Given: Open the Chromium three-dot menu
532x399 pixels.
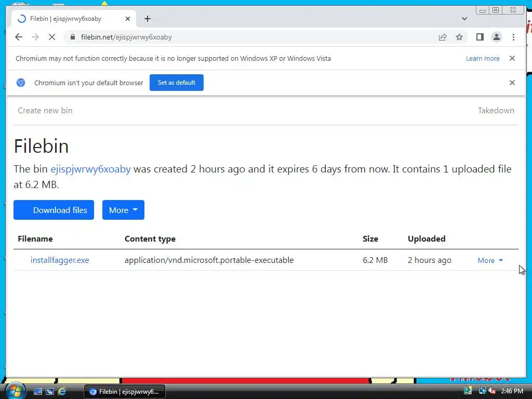Looking at the screenshot, I should click(513, 37).
